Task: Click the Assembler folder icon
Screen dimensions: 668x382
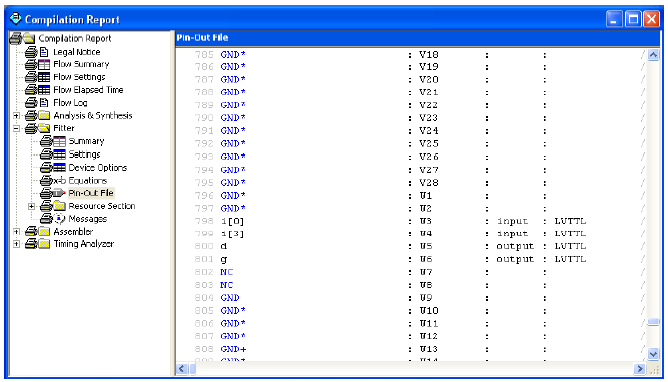Action: pos(44,232)
